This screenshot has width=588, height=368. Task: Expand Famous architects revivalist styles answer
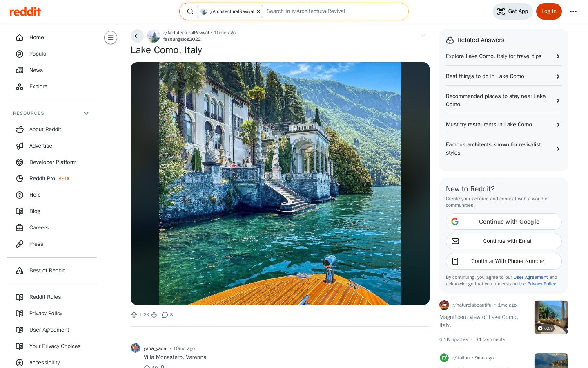click(x=504, y=149)
